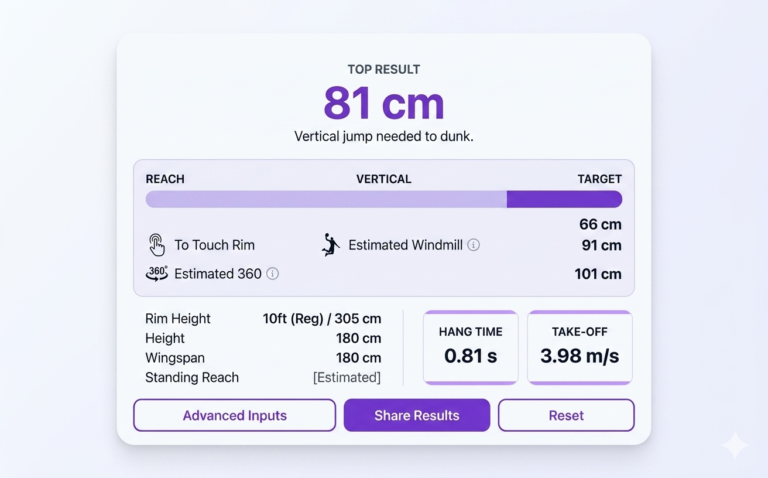This screenshot has width=768, height=478.
Task: Click the 'Vertical jump needed to dunk.' text
Action: tap(384, 136)
